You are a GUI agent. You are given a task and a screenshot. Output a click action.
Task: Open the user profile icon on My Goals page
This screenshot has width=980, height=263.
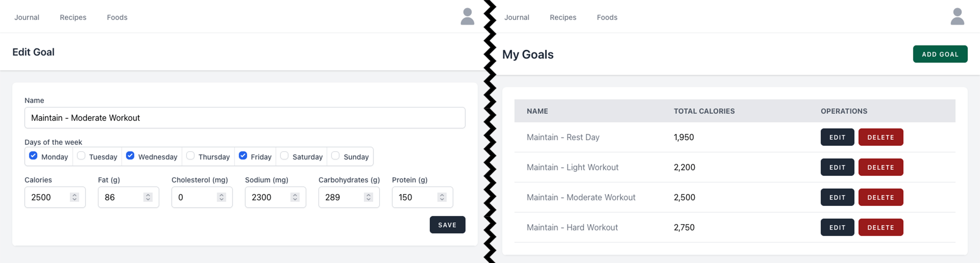point(957,17)
